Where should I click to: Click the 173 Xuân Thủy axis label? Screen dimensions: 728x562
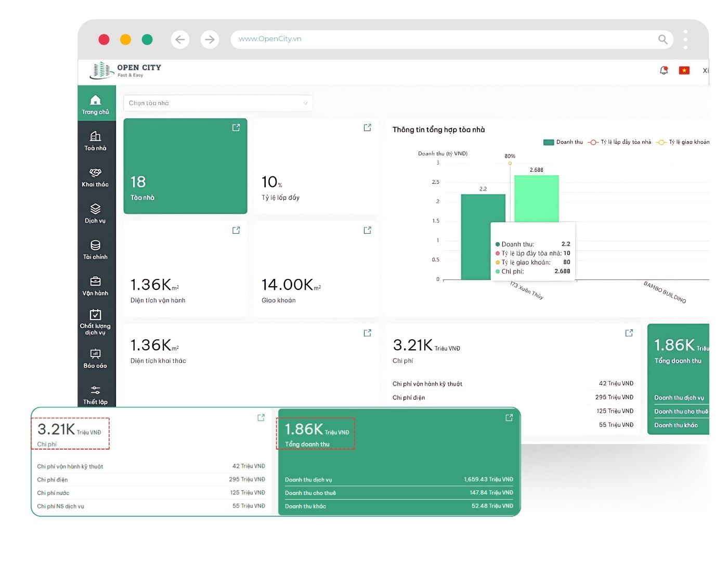point(527,290)
